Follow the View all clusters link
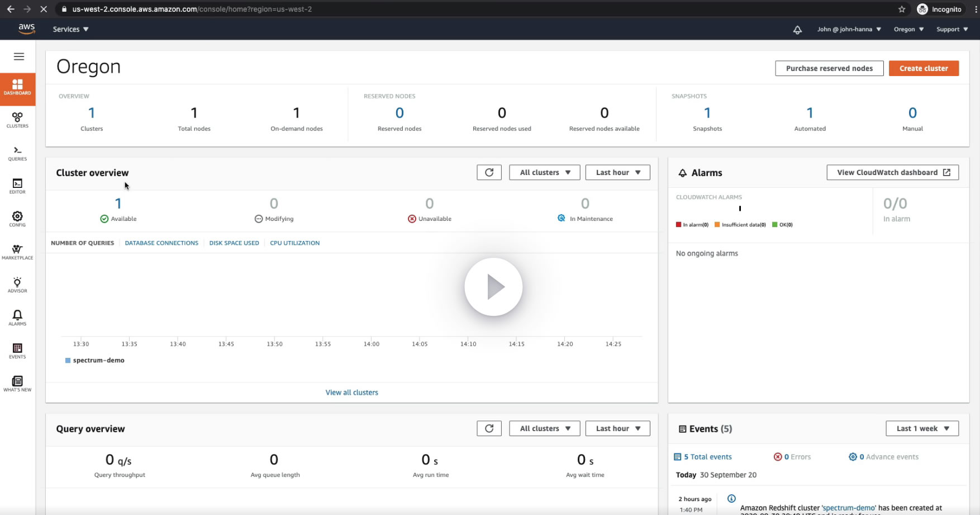Image resolution: width=980 pixels, height=515 pixels. tap(352, 393)
